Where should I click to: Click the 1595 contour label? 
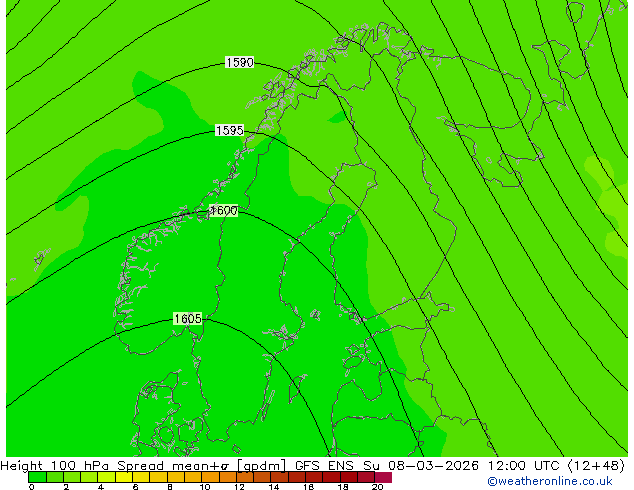(229, 131)
